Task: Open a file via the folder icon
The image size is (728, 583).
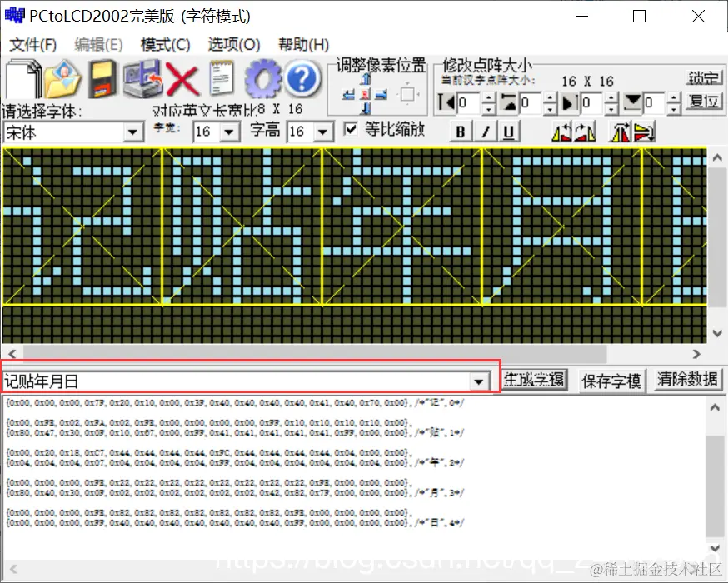Action: coord(62,79)
